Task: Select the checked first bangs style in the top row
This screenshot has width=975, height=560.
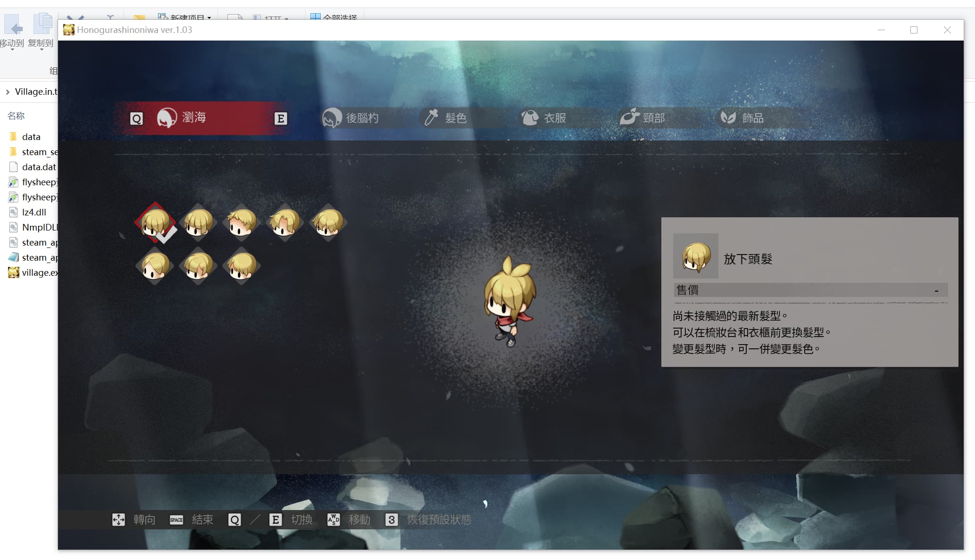Action: click(155, 222)
